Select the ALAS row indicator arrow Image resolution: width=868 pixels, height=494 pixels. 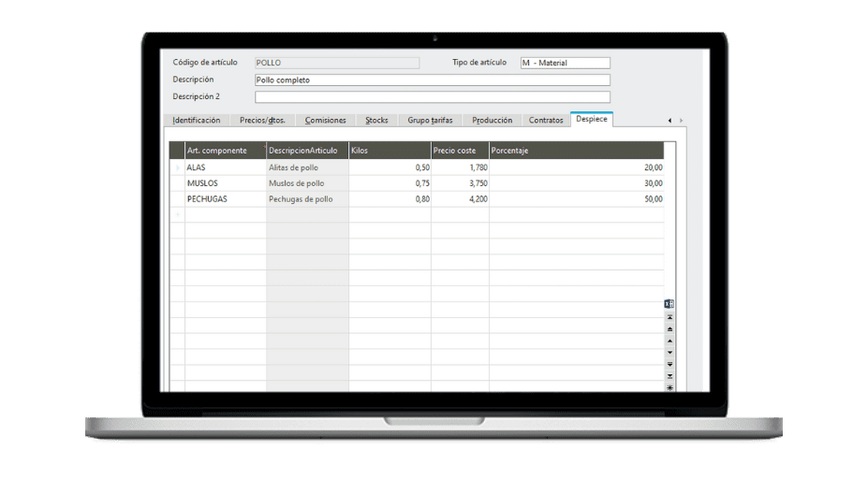click(x=177, y=167)
